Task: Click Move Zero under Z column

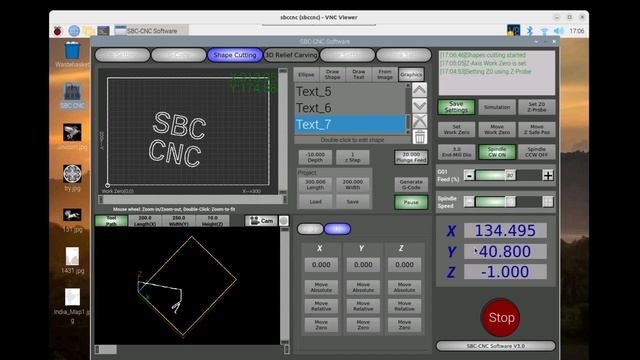Action: [x=404, y=325]
